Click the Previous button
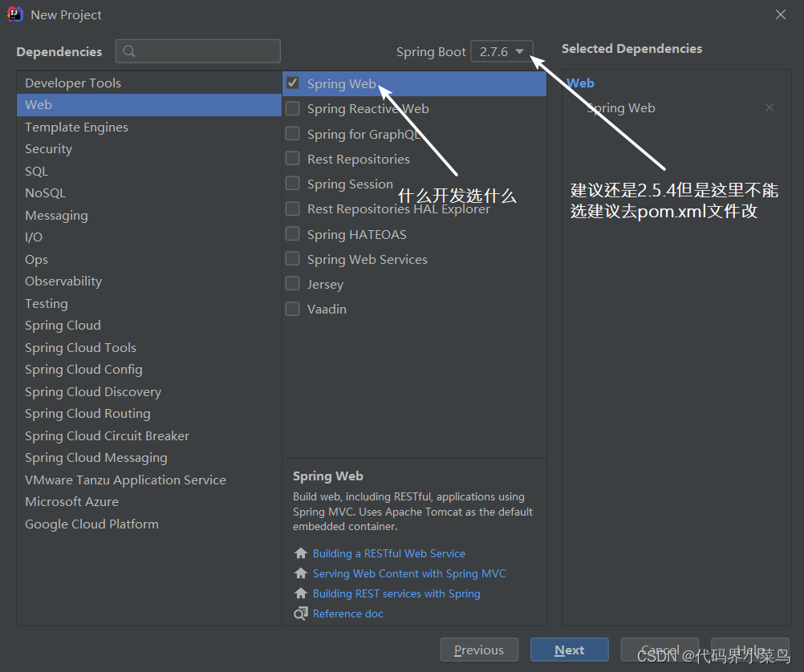This screenshot has height=672, width=804. pos(479,650)
